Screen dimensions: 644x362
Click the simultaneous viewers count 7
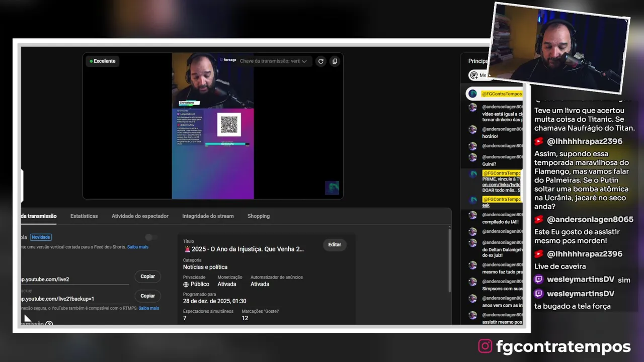click(185, 318)
